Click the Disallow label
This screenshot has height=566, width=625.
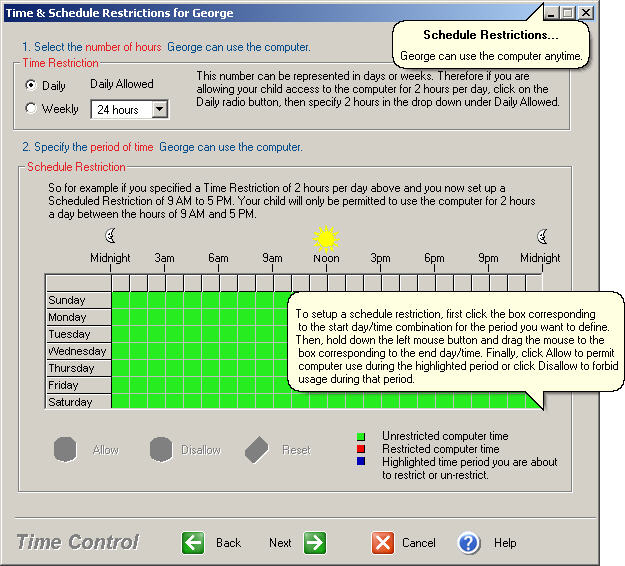[x=201, y=450]
